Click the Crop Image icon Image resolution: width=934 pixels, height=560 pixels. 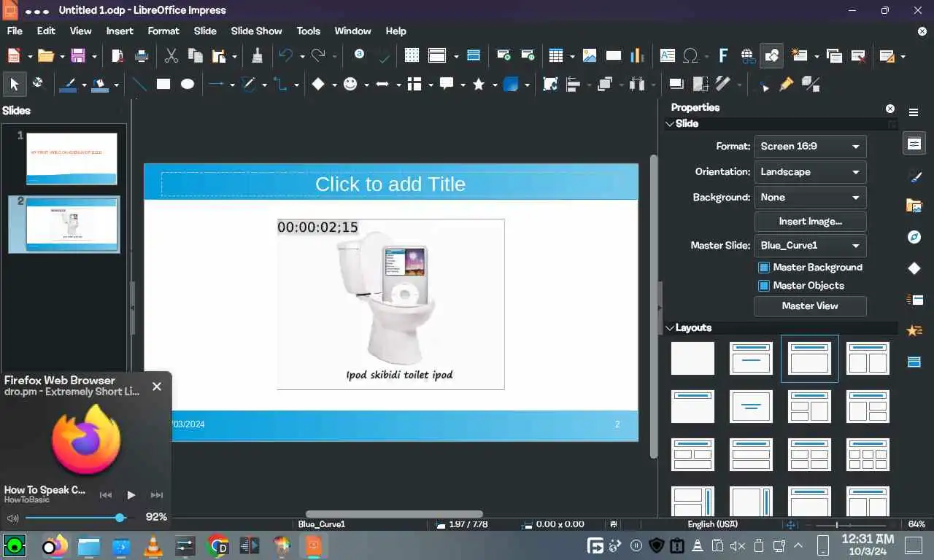tap(700, 85)
